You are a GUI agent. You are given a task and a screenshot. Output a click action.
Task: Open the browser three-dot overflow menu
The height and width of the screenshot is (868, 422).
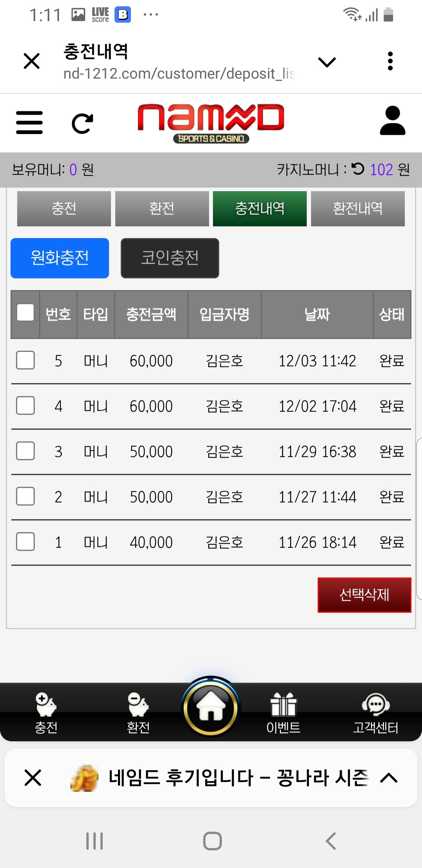coord(390,61)
